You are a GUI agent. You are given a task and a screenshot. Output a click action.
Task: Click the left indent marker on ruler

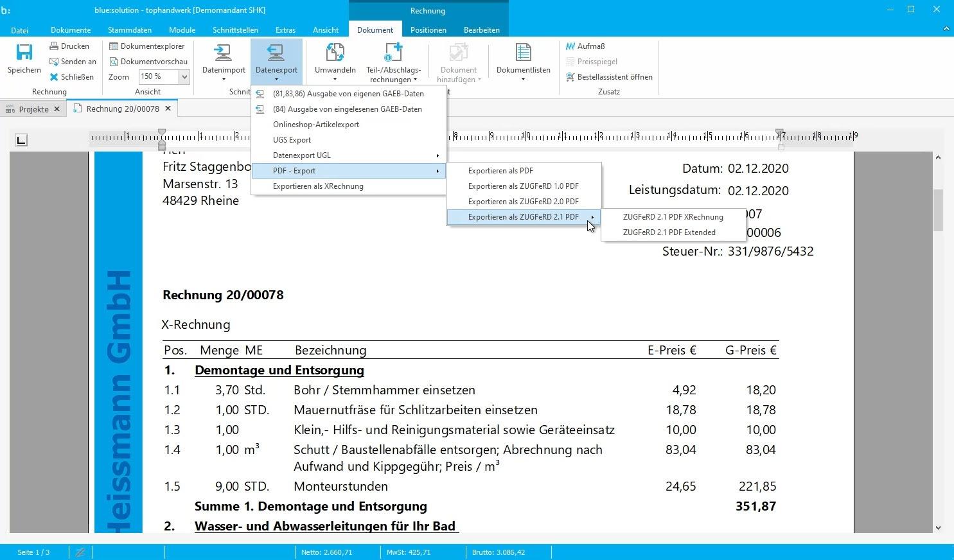pyautogui.click(x=162, y=139)
